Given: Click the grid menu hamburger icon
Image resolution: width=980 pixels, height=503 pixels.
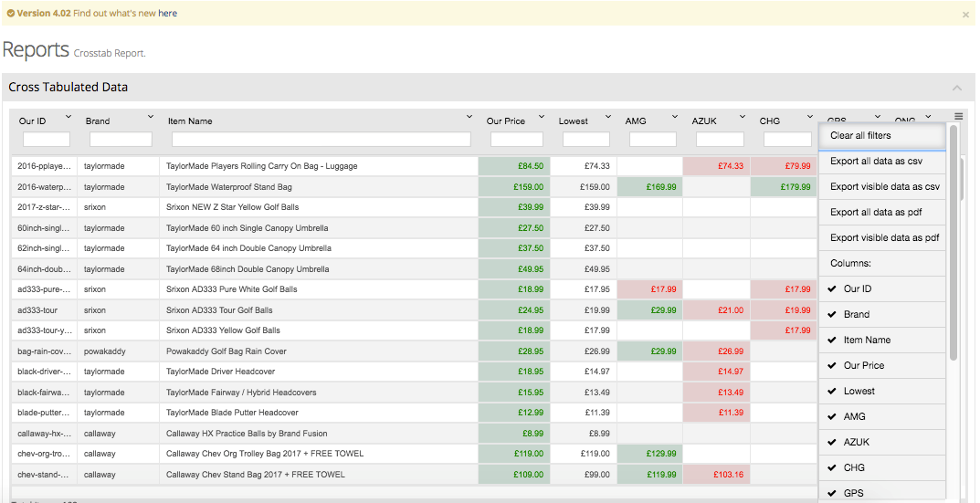Looking at the screenshot, I should [958, 117].
